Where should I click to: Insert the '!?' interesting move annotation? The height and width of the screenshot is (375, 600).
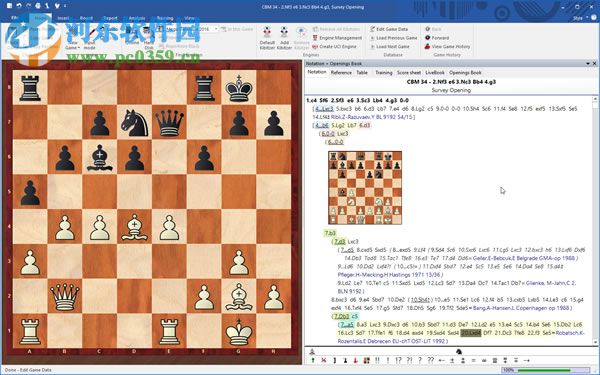[399, 360]
